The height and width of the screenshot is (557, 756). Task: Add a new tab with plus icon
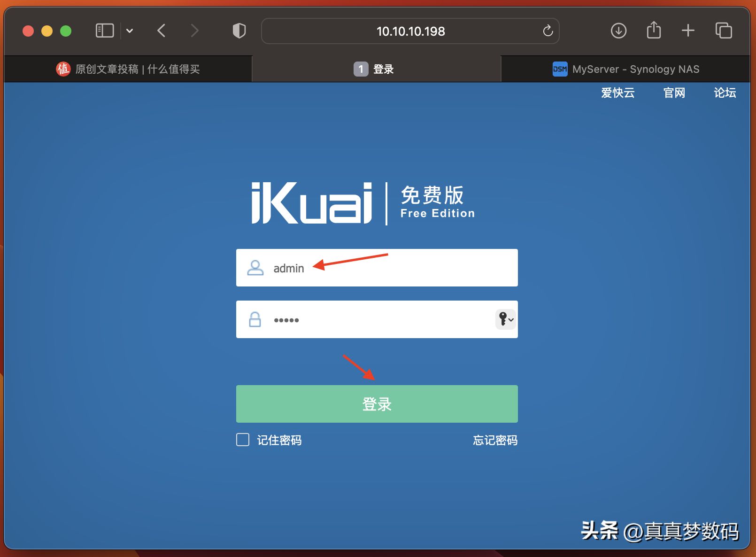[688, 31]
